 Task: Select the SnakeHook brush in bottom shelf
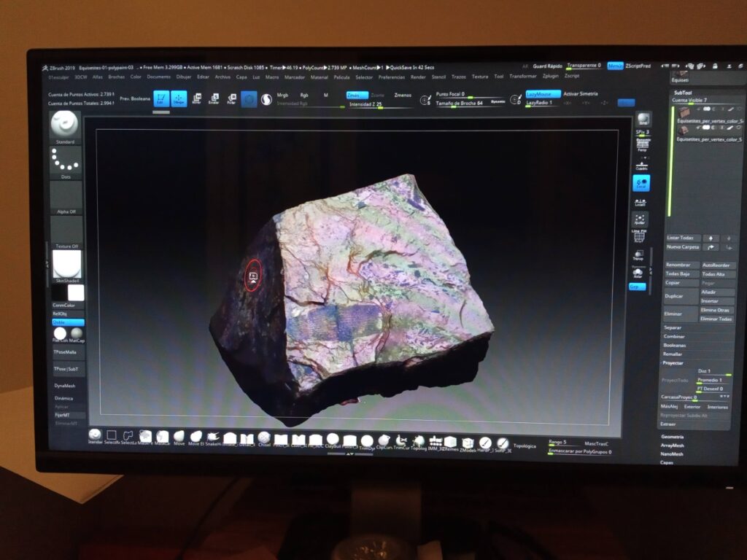(x=212, y=437)
